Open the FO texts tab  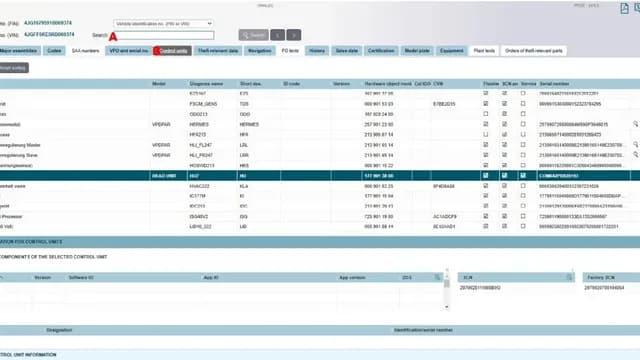[x=290, y=51]
